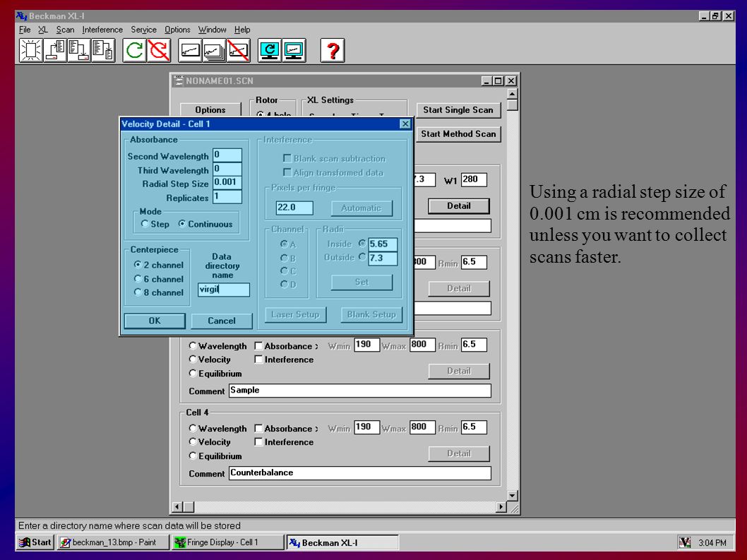Click the cyan monitor graph display icon
This screenshot has height=560, width=747.
point(294,50)
